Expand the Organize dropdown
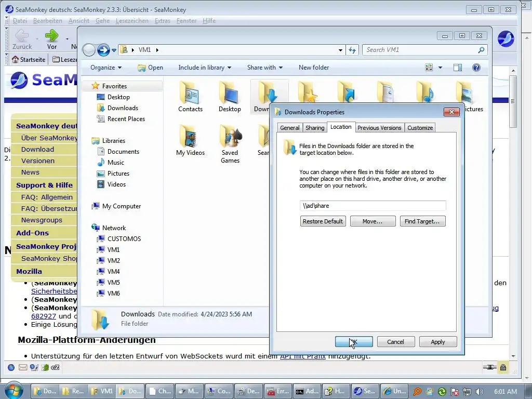Screen dimensions: 532x399 105,68
